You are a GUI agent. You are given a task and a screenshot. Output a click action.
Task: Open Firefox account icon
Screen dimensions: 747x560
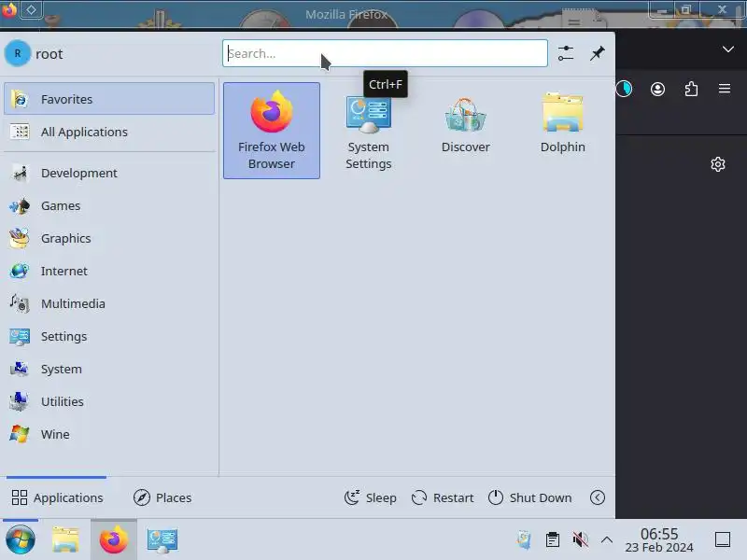[658, 89]
